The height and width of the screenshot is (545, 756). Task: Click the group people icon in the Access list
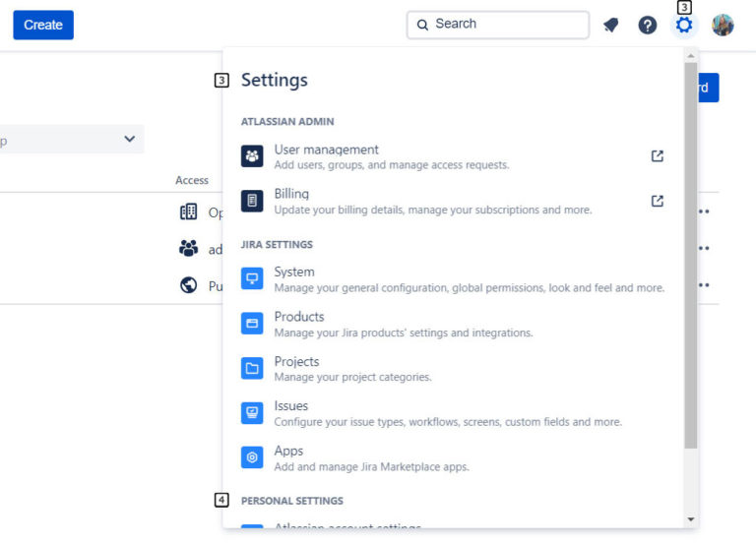[189, 248]
